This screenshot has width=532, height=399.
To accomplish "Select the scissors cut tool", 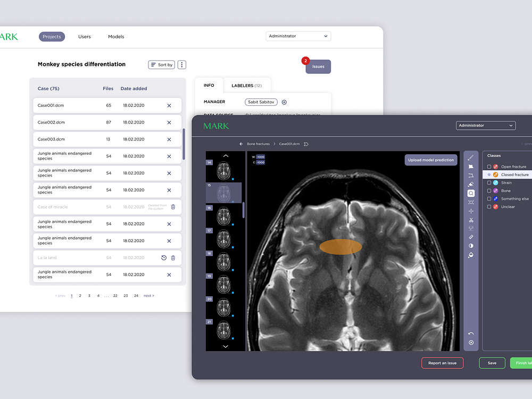I will click(x=471, y=220).
